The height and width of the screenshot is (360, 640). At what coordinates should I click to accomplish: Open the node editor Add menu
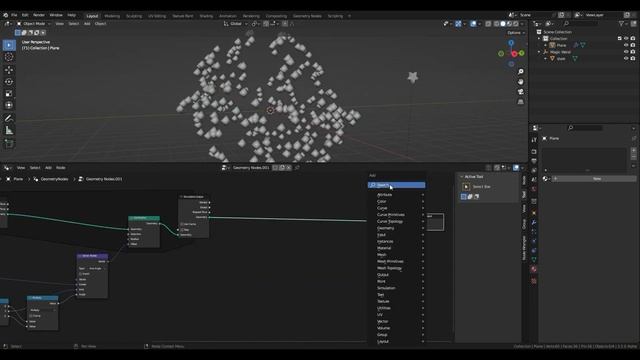48,168
